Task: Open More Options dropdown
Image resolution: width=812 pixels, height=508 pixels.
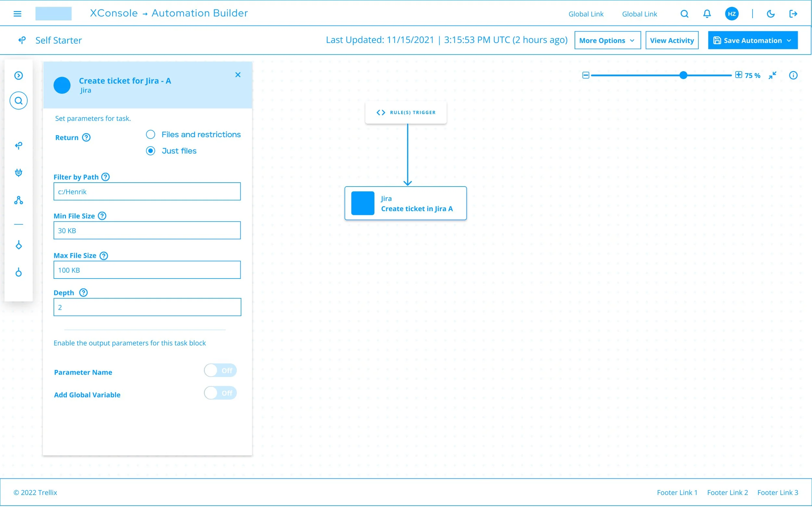Action: point(608,40)
